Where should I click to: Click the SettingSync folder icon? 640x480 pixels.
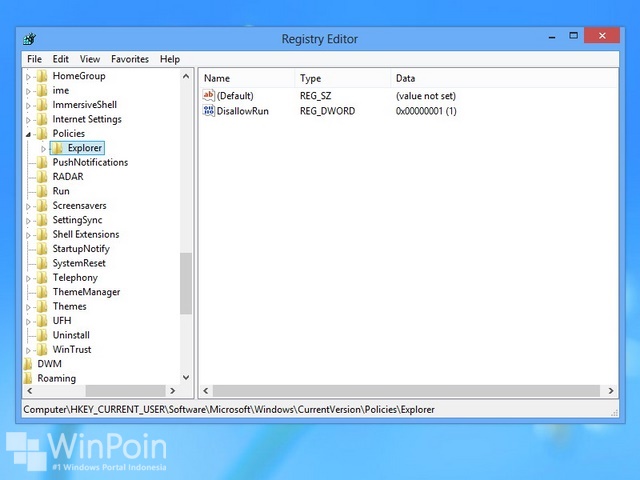(x=42, y=220)
